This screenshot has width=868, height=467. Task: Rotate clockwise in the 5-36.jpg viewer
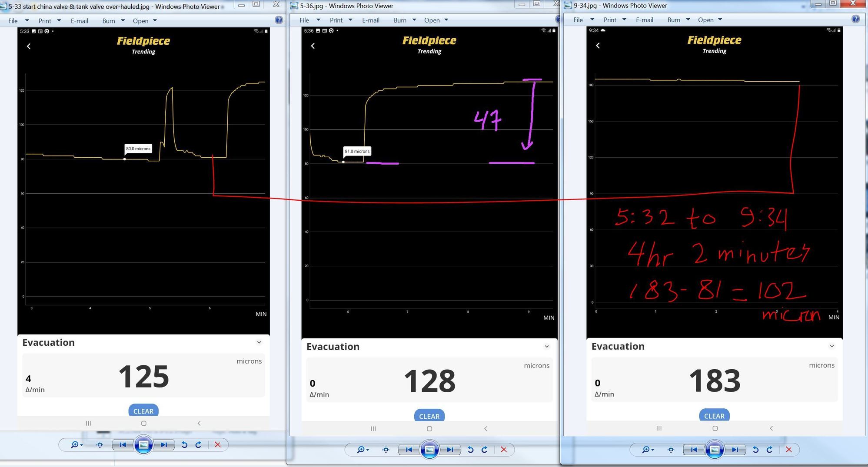(x=485, y=450)
